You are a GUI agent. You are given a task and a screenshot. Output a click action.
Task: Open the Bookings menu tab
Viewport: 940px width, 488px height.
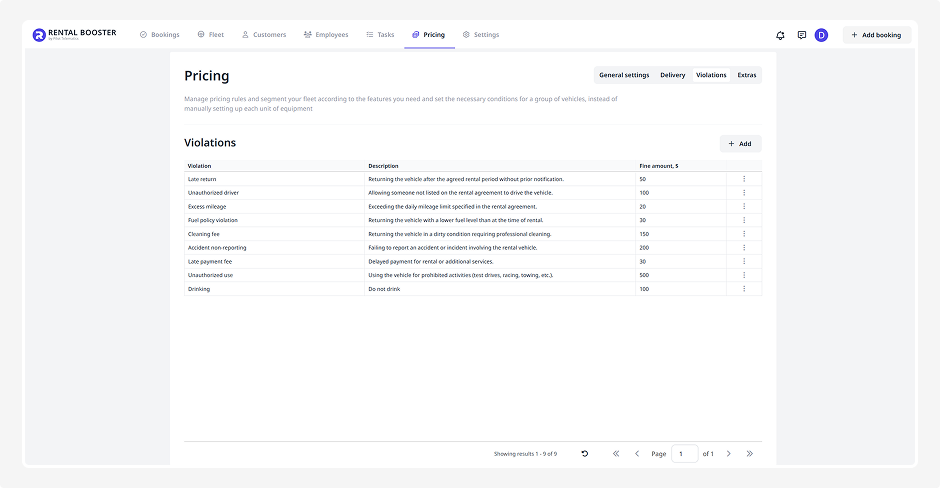point(159,35)
